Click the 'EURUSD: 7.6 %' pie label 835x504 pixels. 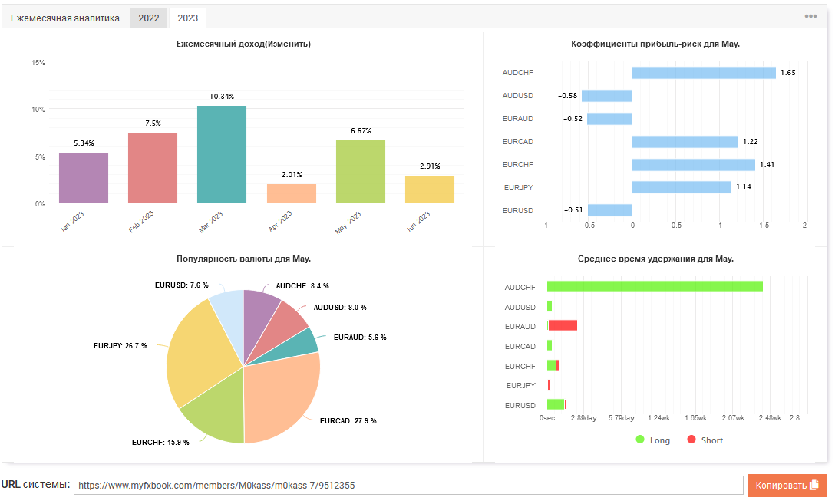point(182,285)
